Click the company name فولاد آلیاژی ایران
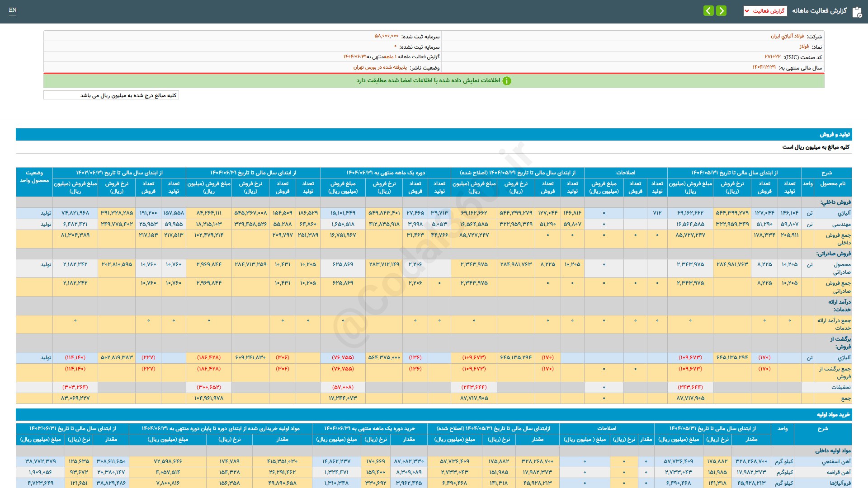The width and height of the screenshot is (868, 488). click(x=787, y=36)
